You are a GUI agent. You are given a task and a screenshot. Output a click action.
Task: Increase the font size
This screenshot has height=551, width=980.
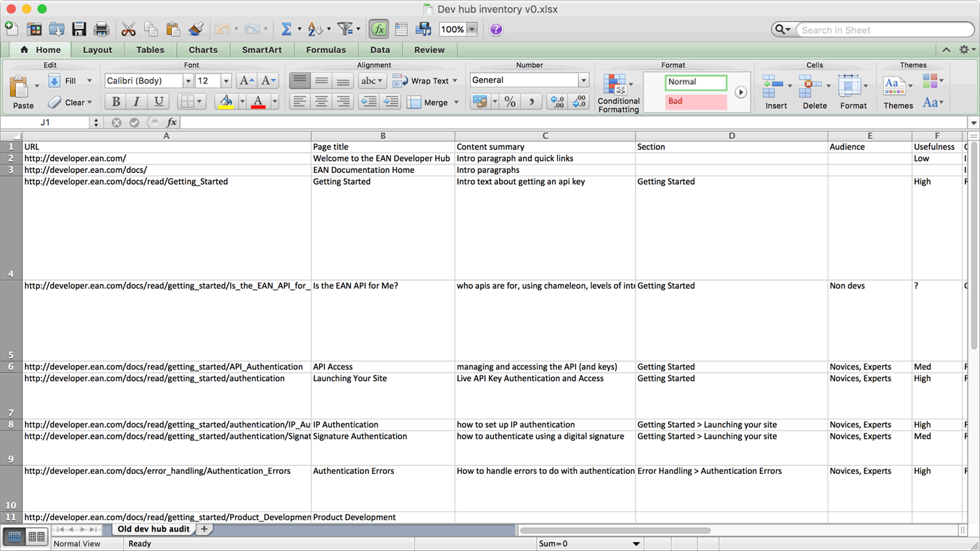tap(246, 80)
